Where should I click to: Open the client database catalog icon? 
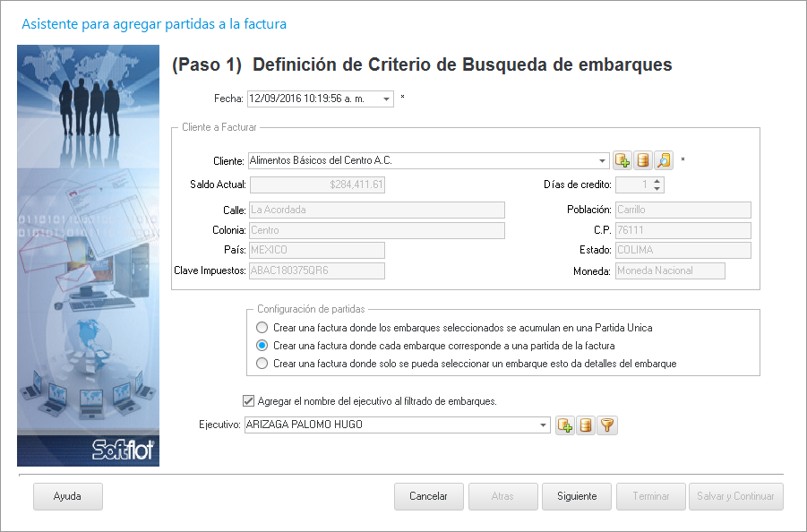642,160
